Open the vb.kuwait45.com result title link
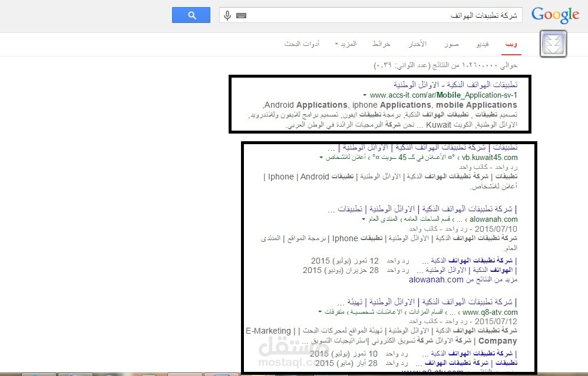Viewport: 588px width, 376px height. [x=422, y=147]
